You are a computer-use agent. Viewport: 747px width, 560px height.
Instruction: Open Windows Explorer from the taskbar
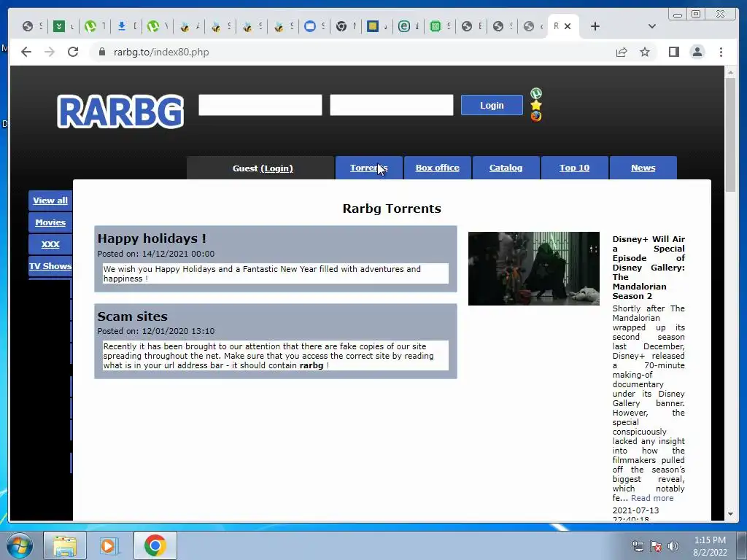coord(65,545)
